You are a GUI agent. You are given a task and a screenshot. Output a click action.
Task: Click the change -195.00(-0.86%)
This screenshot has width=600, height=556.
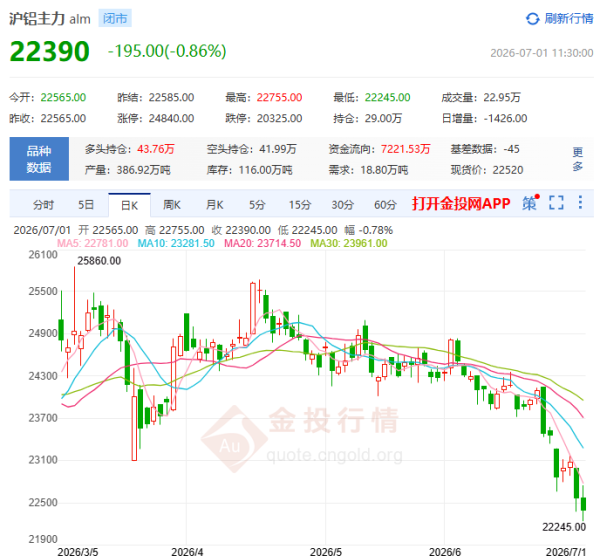[167, 51]
